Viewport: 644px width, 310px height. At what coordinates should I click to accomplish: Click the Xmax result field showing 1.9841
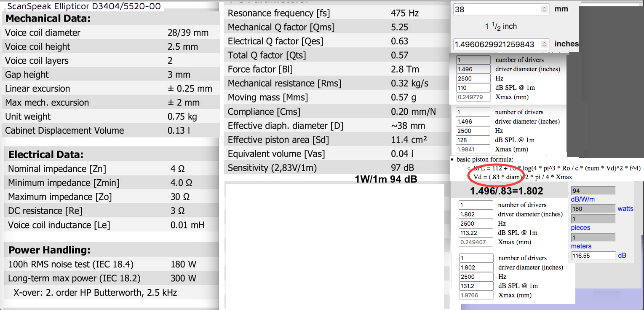coord(473,149)
